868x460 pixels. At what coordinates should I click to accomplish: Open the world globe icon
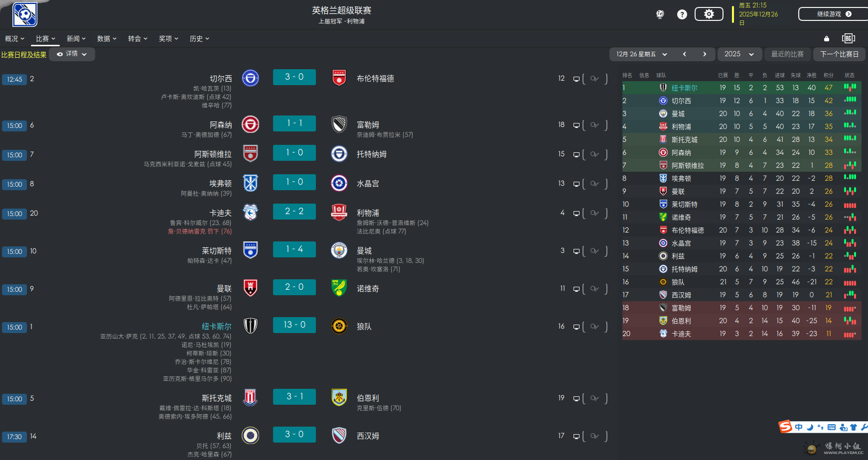tap(660, 14)
